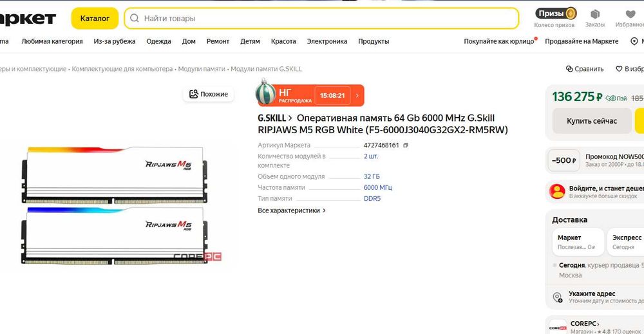Open the Любимая категория menu item

pos(52,41)
